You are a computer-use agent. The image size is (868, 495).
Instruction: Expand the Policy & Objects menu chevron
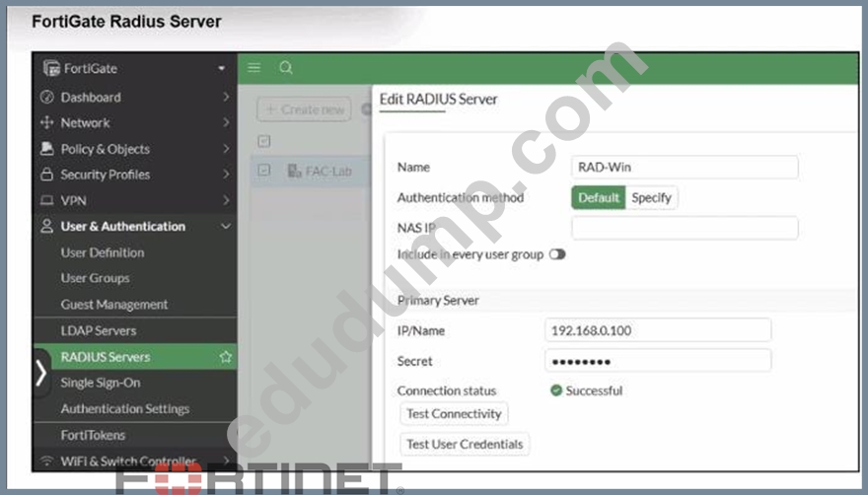point(226,148)
